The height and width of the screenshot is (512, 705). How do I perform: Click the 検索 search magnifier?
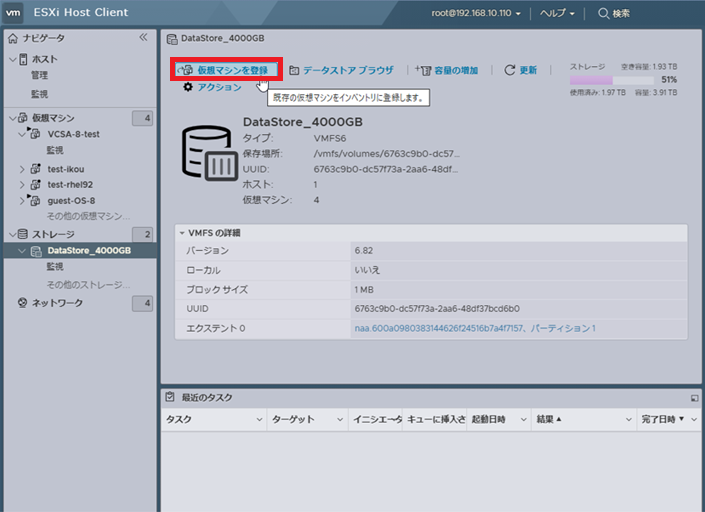[x=604, y=14]
